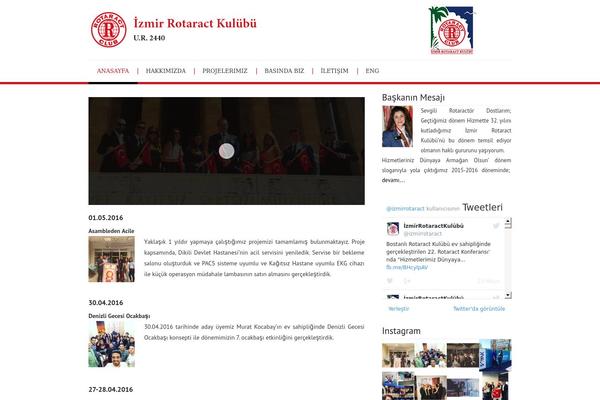Open the İzmir Rotaract palm tree emblem
The image size is (600, 400).
click(451, 30)
